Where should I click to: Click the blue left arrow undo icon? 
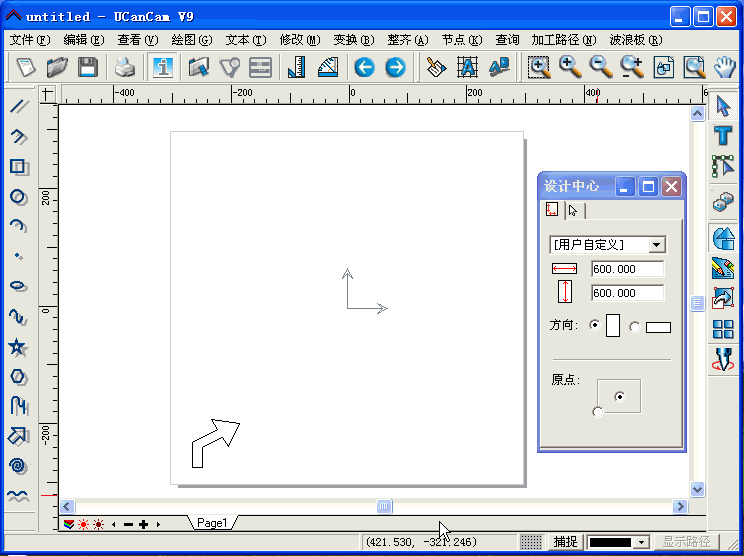point(364,67)
